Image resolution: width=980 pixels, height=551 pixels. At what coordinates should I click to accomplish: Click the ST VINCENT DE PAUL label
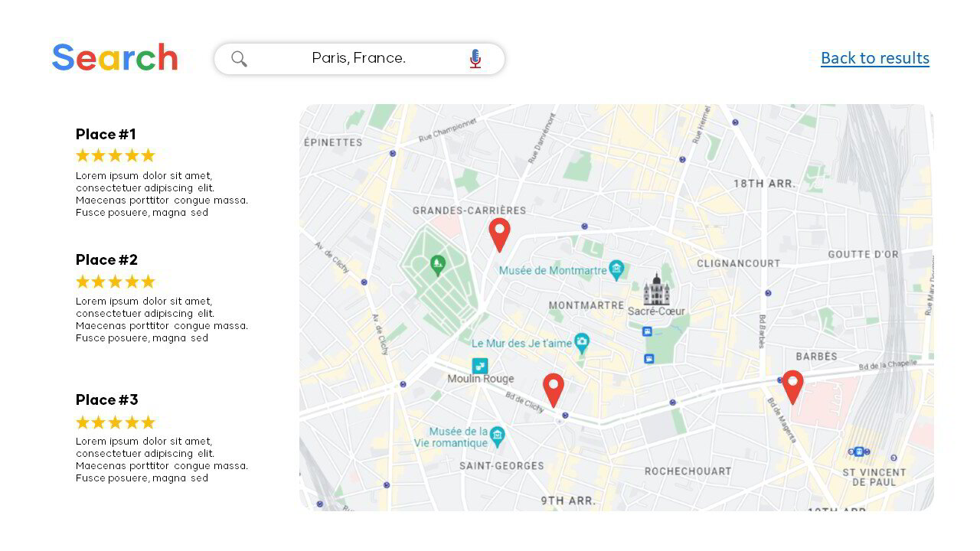[x=874, y=478]
